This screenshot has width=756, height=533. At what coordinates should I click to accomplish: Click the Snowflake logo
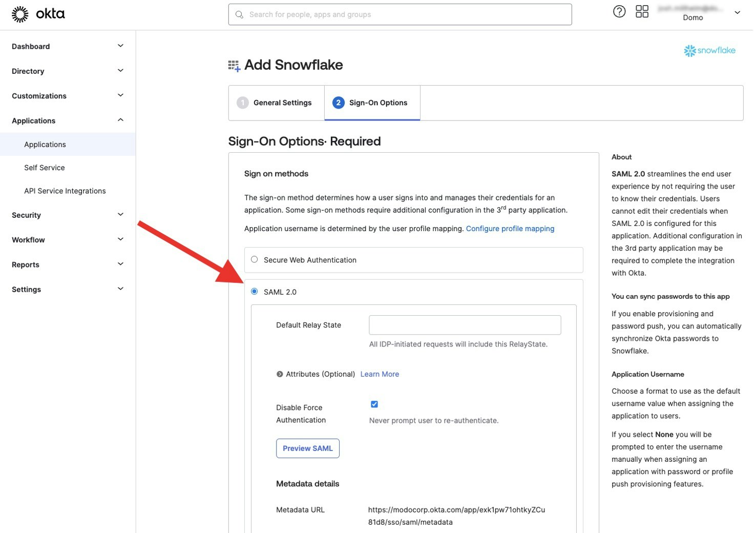[x=709, y=50]
